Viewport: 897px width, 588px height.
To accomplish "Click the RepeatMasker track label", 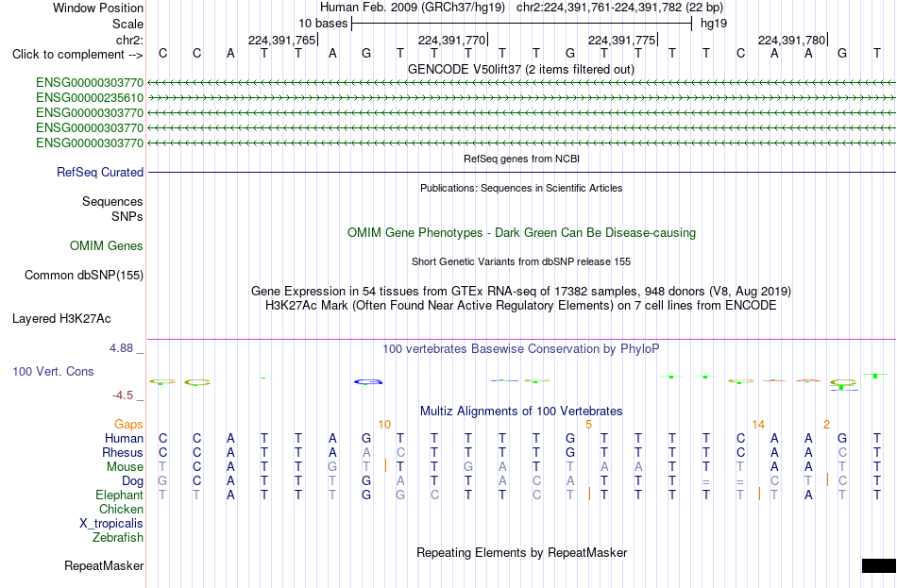I will click(104, 565).
